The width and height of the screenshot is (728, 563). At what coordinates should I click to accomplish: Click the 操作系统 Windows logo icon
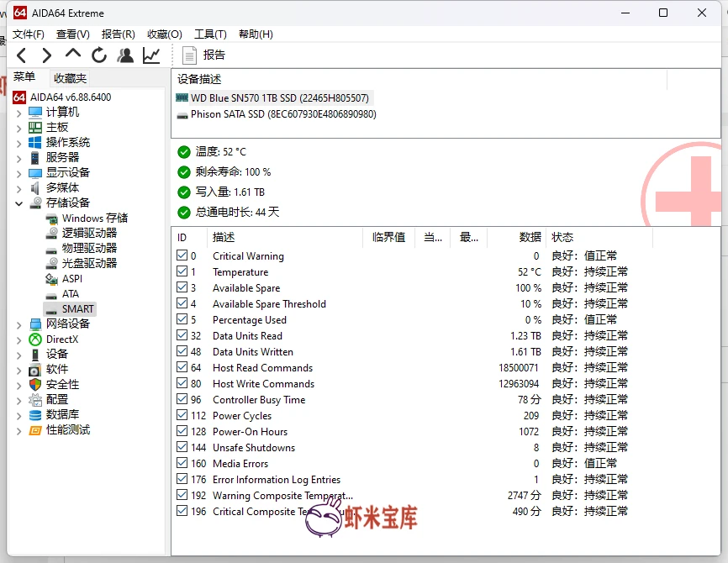coord(35,143)
